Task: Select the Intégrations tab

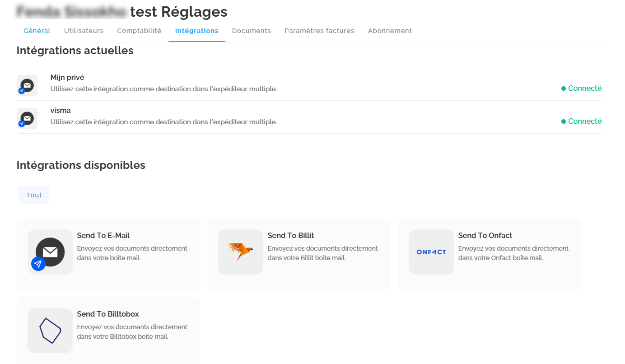Action: tap(197, 31)
